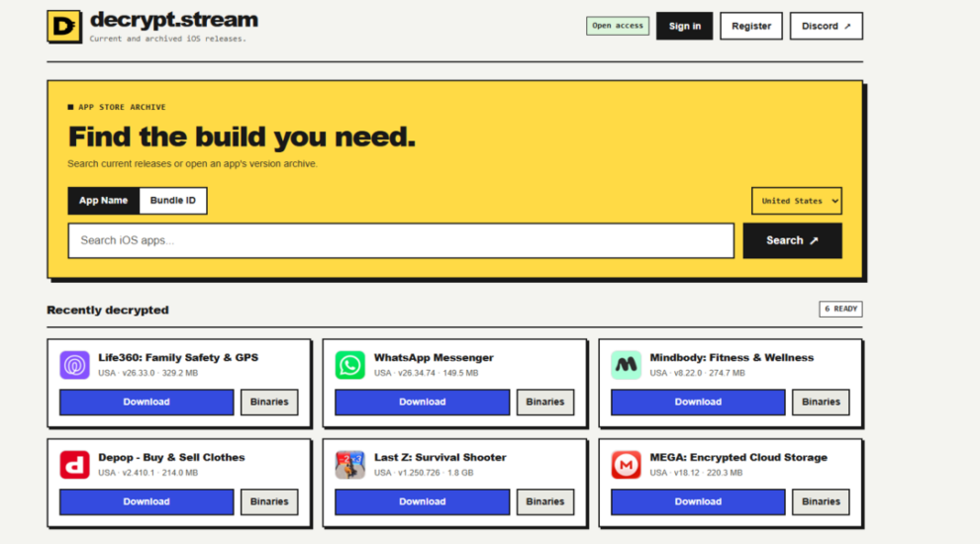Open the Mindbody app icon
The width and height of the screenshot is (980, 544).
click(627, 365)
